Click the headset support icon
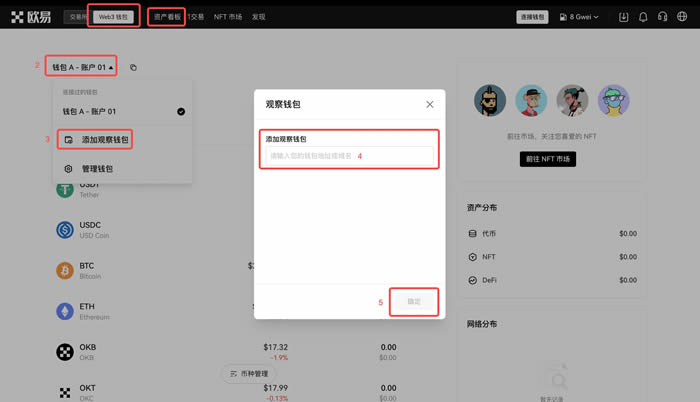The width and height of the screenshot is (700, 402). coord(662,17)
